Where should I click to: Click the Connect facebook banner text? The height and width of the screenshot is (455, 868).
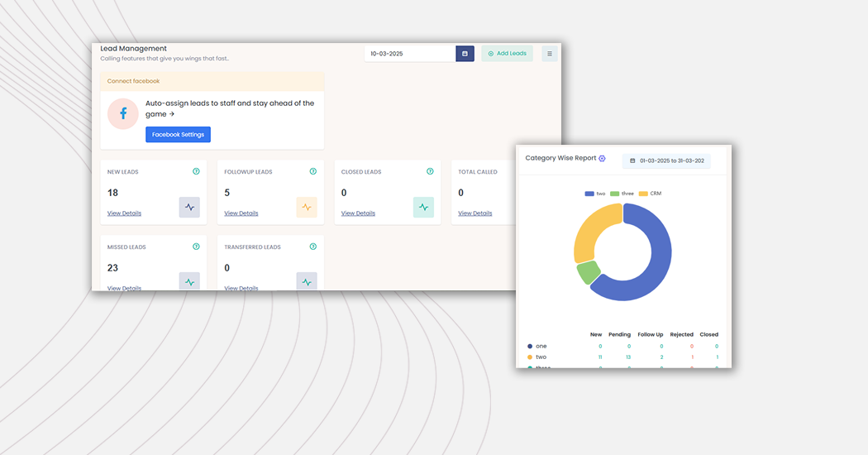click(133, 81)
